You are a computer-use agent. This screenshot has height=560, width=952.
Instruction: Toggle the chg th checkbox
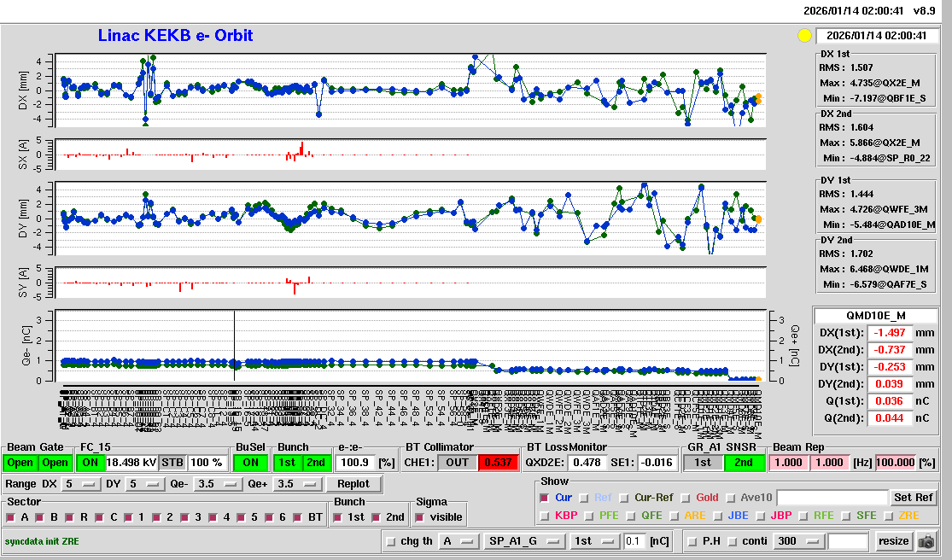click(391, 541)
